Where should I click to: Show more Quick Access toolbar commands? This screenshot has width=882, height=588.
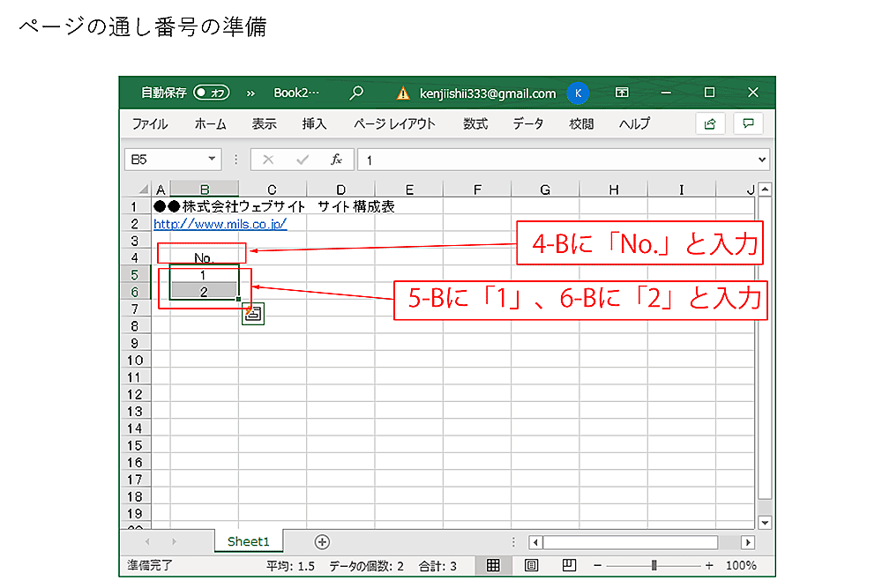[250, 93]
